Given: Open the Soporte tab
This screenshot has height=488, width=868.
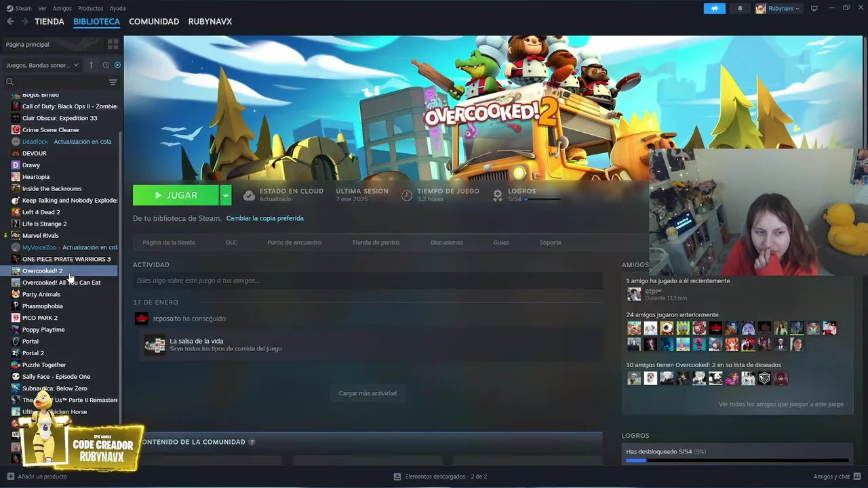Looking at the screenshot, I should coord(551,242).
